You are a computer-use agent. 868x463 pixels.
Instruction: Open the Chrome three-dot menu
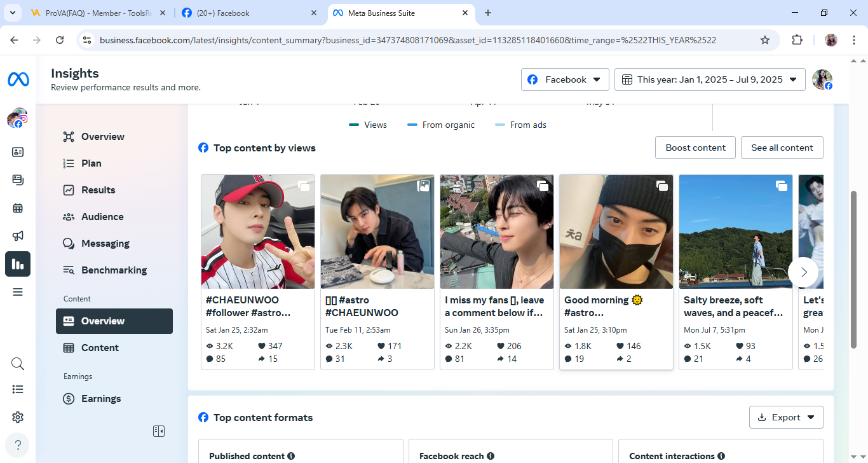(x=853, y=40)
